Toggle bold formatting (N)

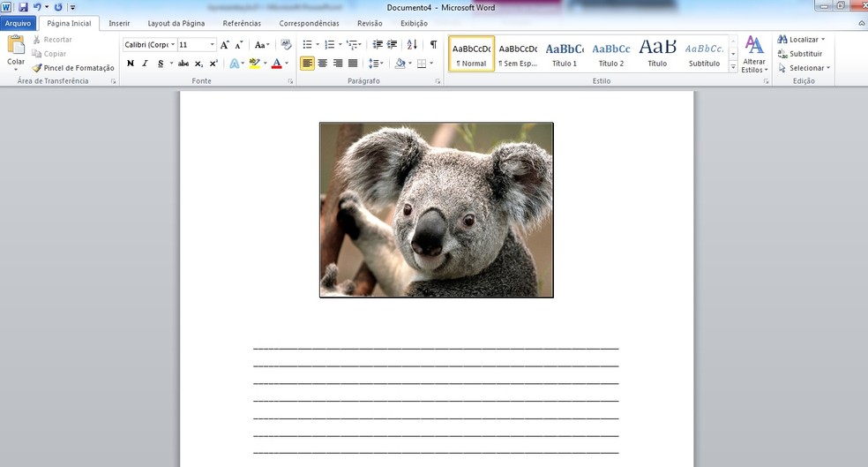(131, 64)
